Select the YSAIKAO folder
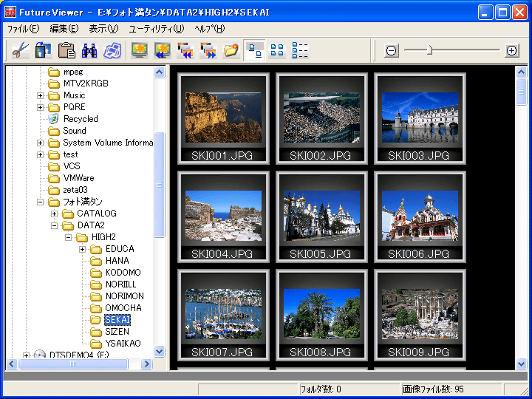This screenshot has height=399, width=532. [123, 344]
